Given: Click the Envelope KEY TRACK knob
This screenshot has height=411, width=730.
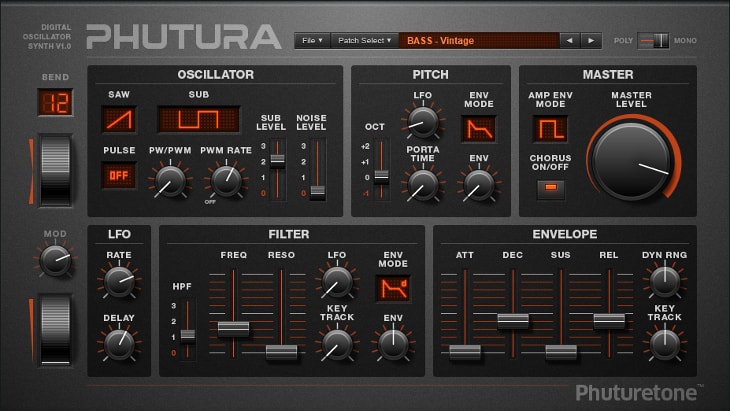Looking at the screenshot, I should (665, 345).
